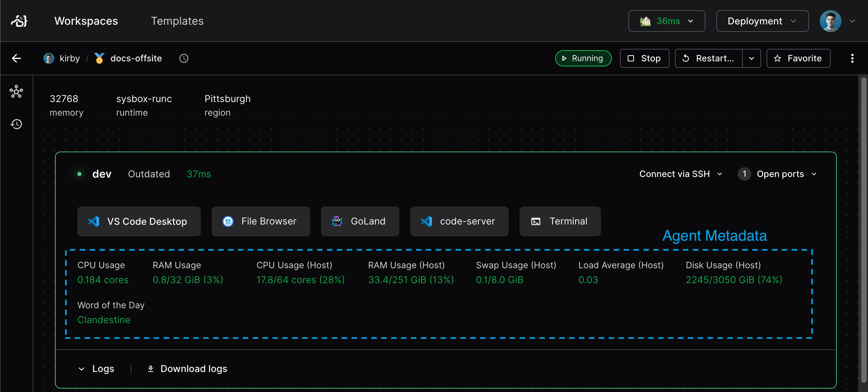Click the user profile avatar icon
This screenshot has height=392, width=868.
pyautogui.click(x=831, y=20)
